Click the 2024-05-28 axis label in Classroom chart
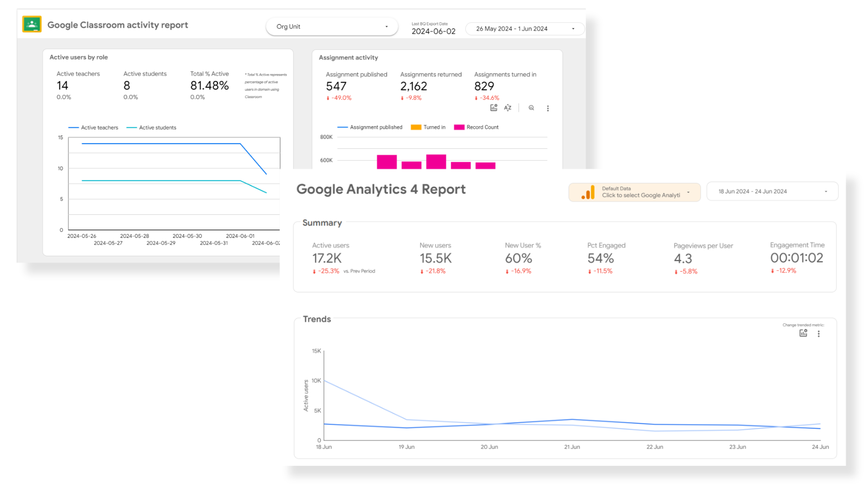868x488 pixels. click(x=134, y=236)
